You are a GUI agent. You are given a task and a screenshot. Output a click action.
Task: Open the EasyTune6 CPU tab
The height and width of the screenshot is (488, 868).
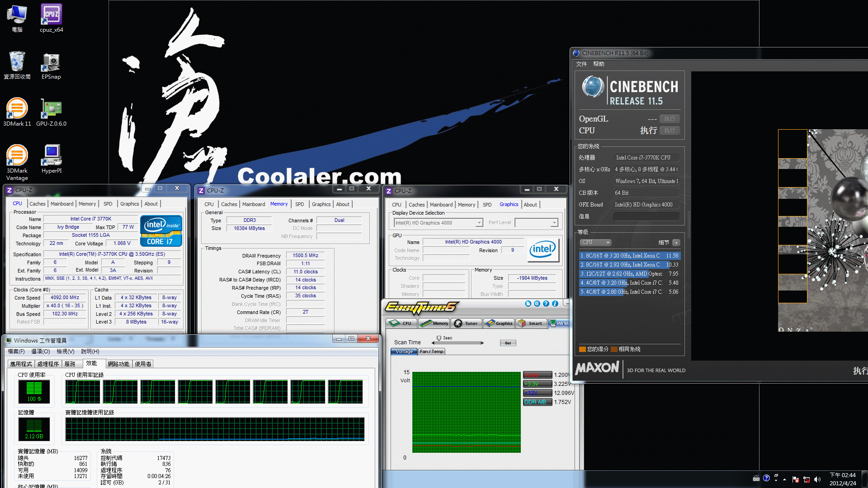[x=401, y=323]
